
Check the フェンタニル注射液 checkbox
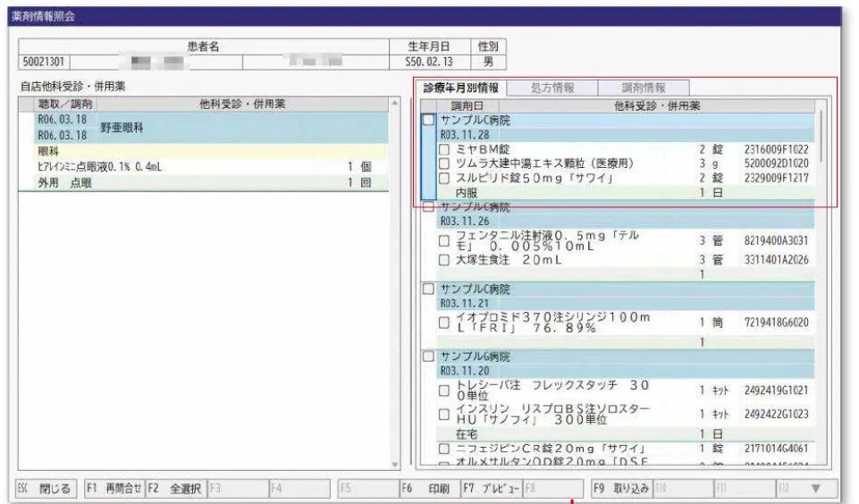click(x=444, y=240)
